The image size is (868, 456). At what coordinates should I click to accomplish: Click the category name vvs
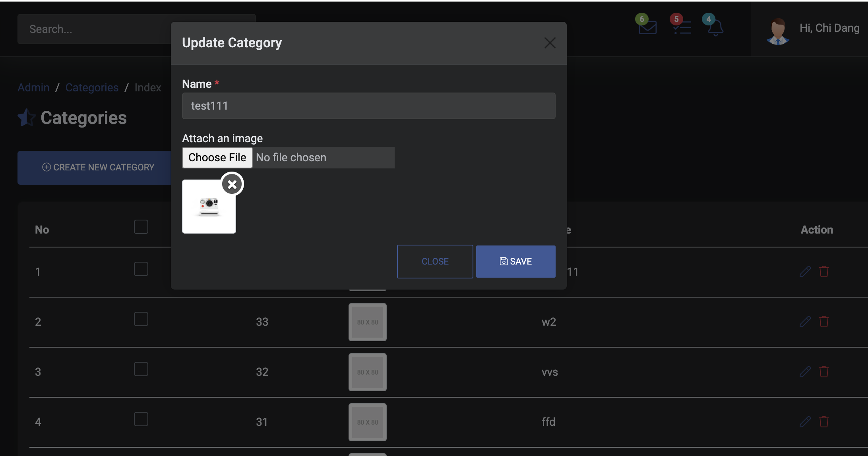550,372
